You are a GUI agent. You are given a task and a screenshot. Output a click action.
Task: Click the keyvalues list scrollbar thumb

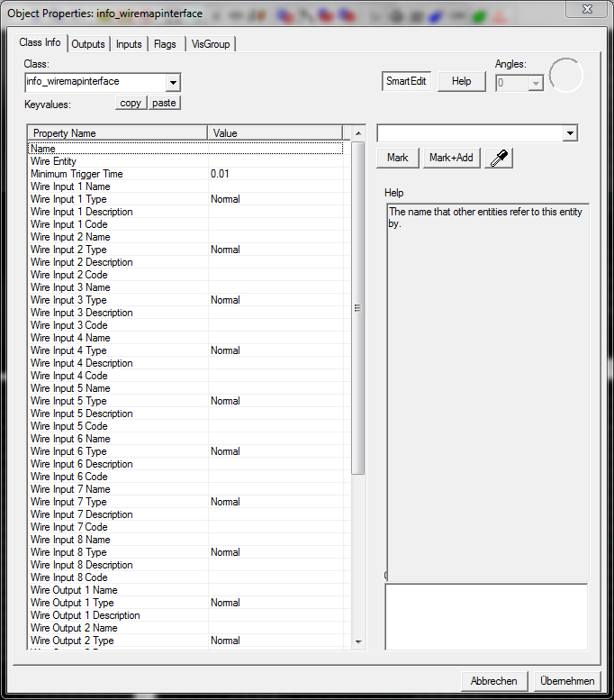coord(357,308)
